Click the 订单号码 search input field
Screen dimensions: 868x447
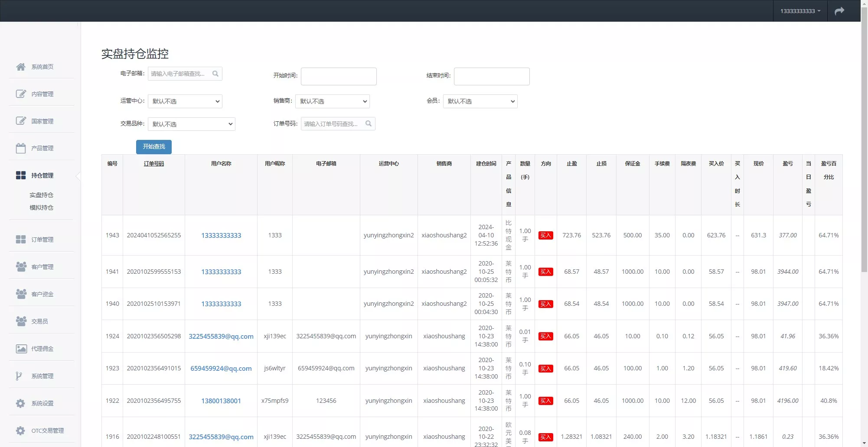[x=332, y=124]
